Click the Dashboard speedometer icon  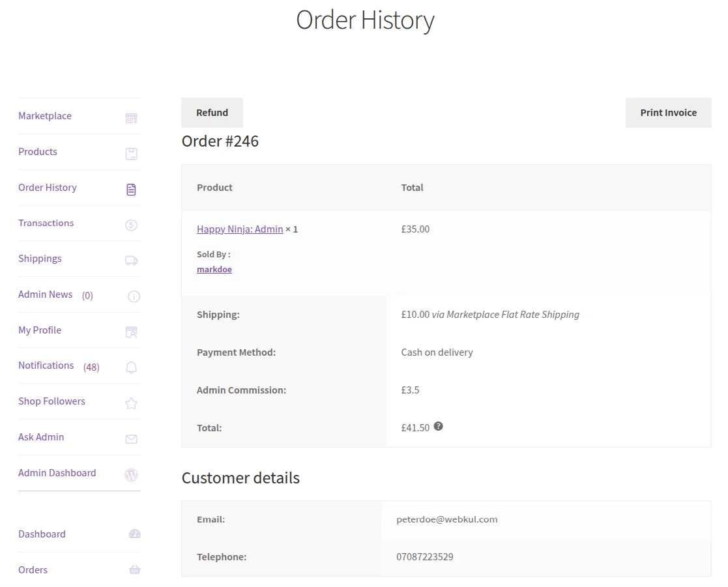point(134,534)
